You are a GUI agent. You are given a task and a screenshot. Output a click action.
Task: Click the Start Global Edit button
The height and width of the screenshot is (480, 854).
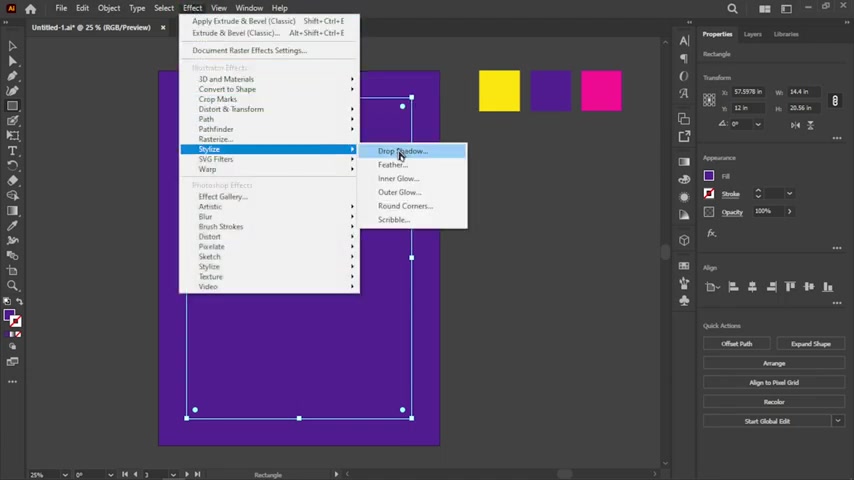click(x=767, y=421)
